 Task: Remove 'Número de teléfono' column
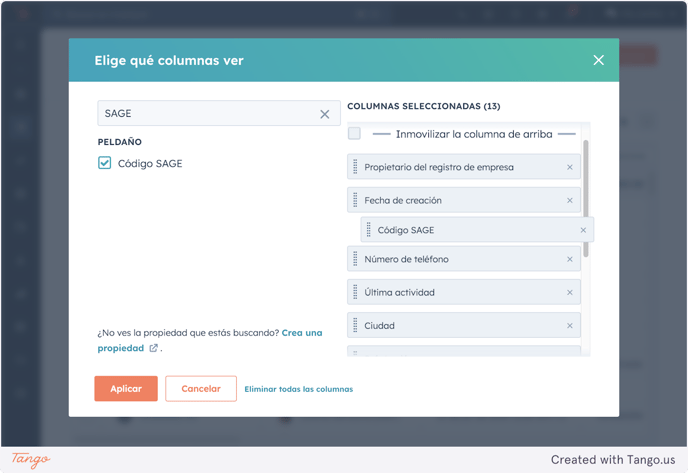point(570,259)
